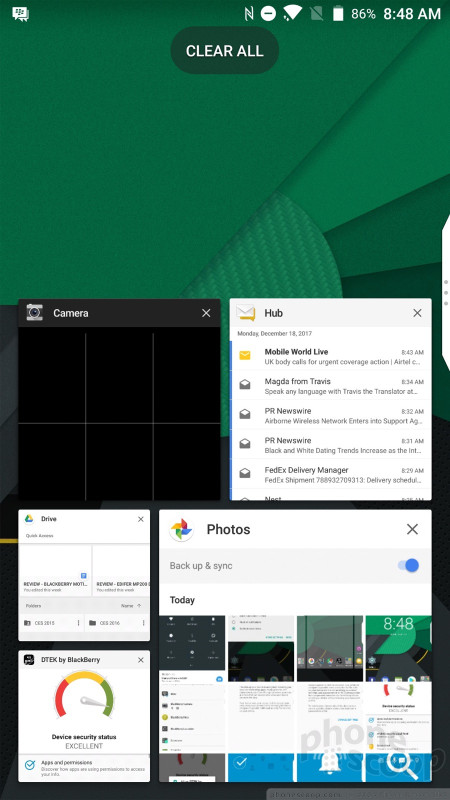
Task: Open the PR Newswire Dating Trends email
Action: pos(331,445)
